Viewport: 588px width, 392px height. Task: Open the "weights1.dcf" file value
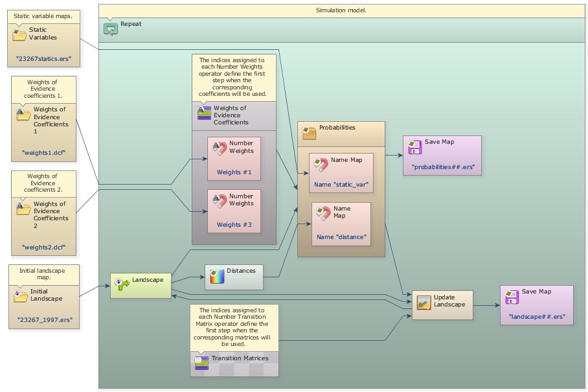tap(43, 154)
